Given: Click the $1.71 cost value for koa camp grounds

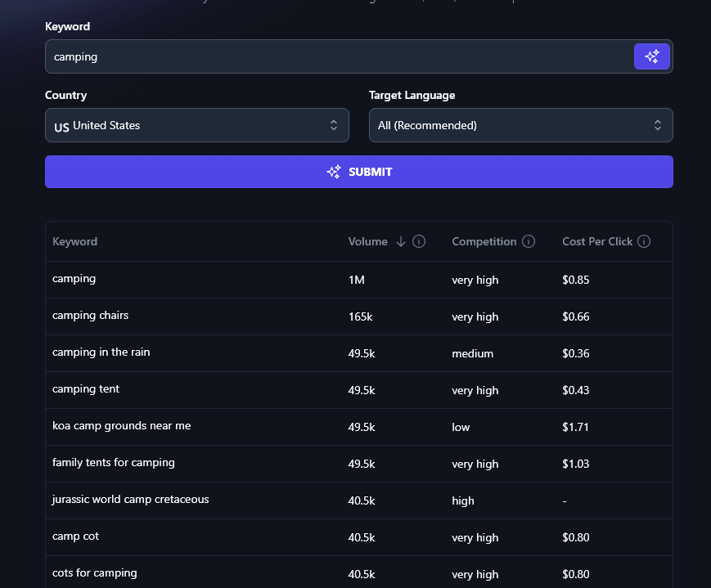Looking at the screenshot, I should pyautogui.click(x=576, y=427).
